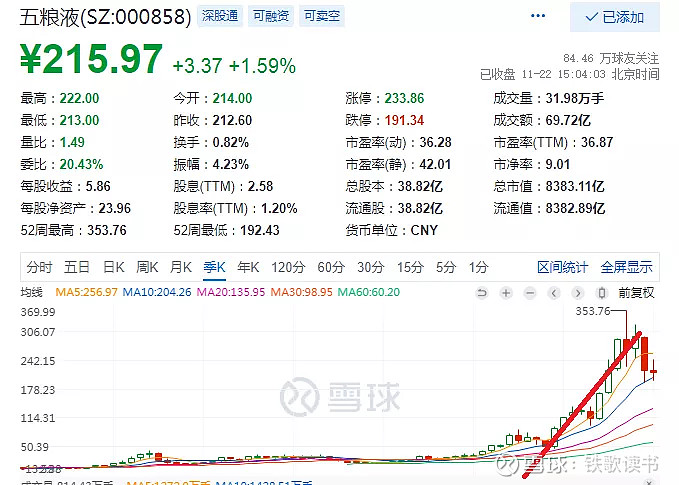Click the 84.46 万球友关注 follower count

pos(611,58)
